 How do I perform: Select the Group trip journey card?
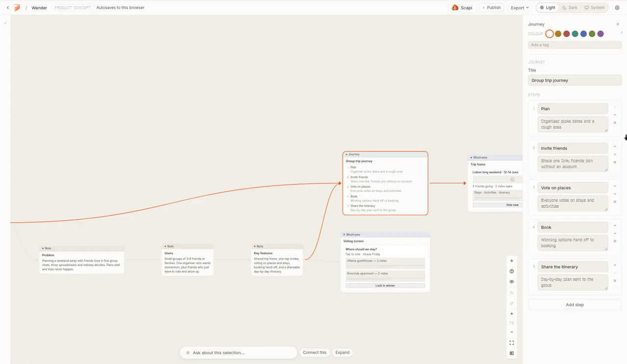tap(386, 183)
